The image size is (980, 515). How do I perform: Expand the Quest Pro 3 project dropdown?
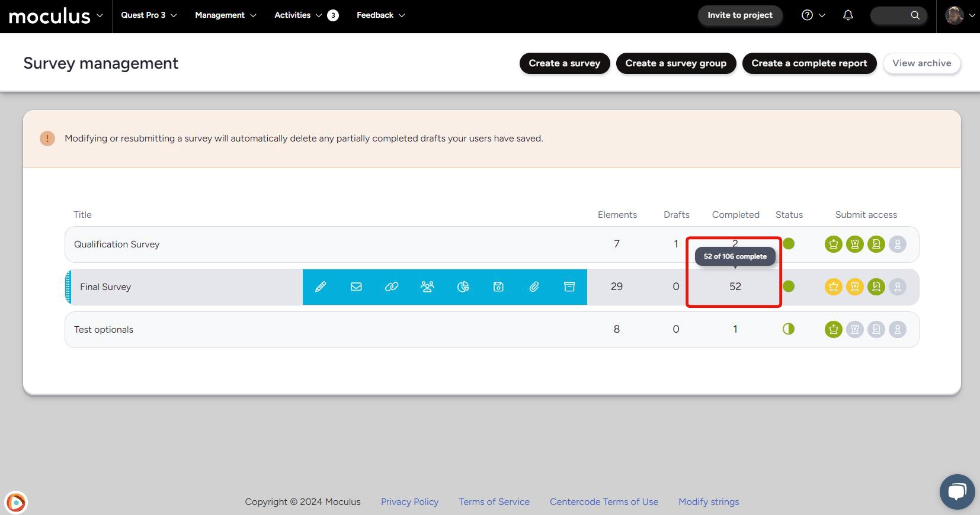149,15
